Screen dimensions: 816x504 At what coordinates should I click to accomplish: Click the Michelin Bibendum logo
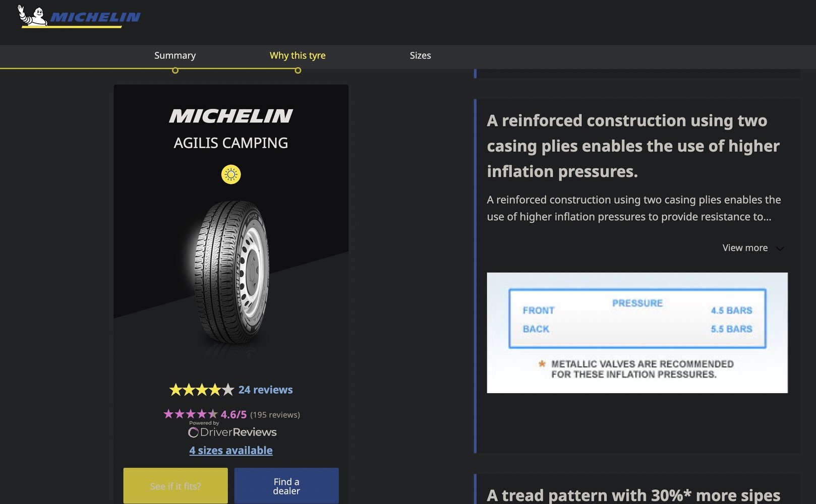[79, 16]
